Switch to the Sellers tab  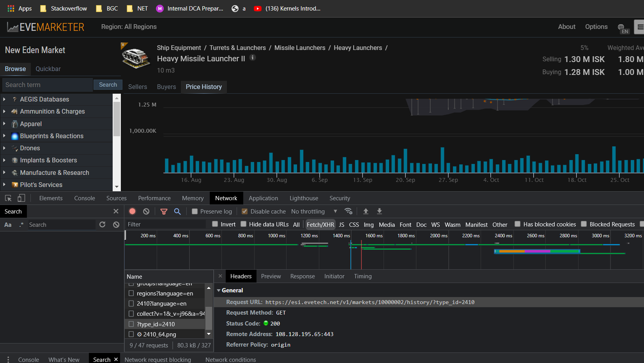pyautogui.click(x=138, y=87)
